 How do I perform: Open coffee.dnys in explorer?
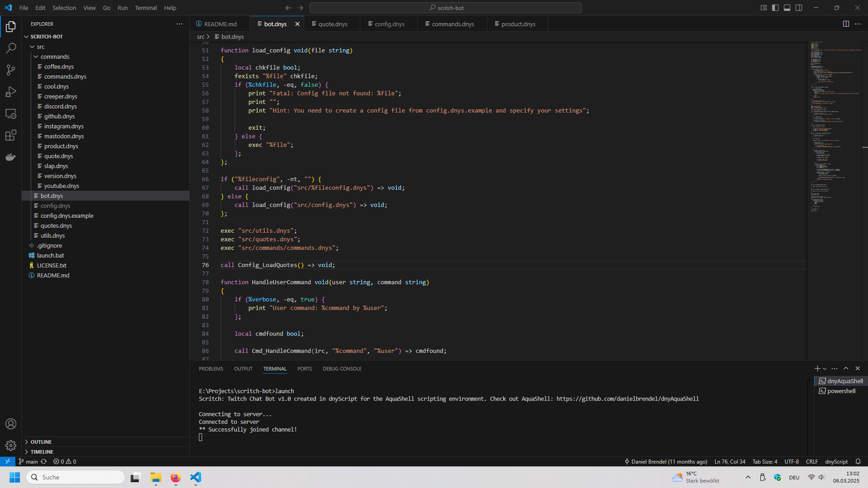[105, 66]
